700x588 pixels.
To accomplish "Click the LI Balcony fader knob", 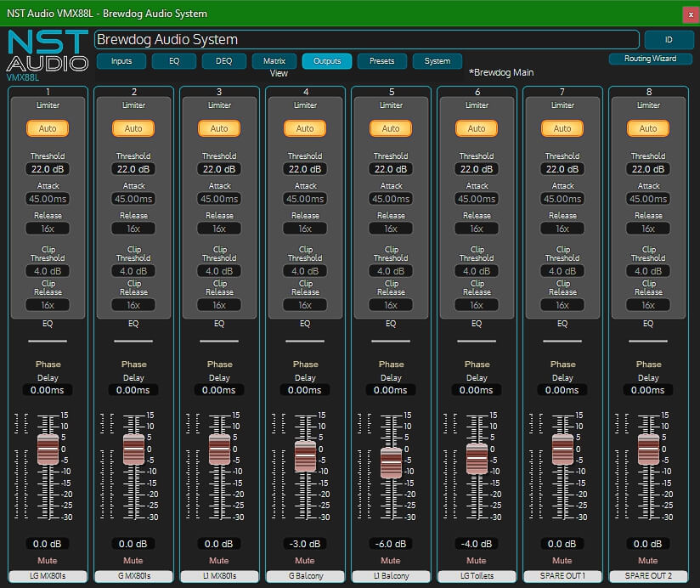I will click(391, 463).
